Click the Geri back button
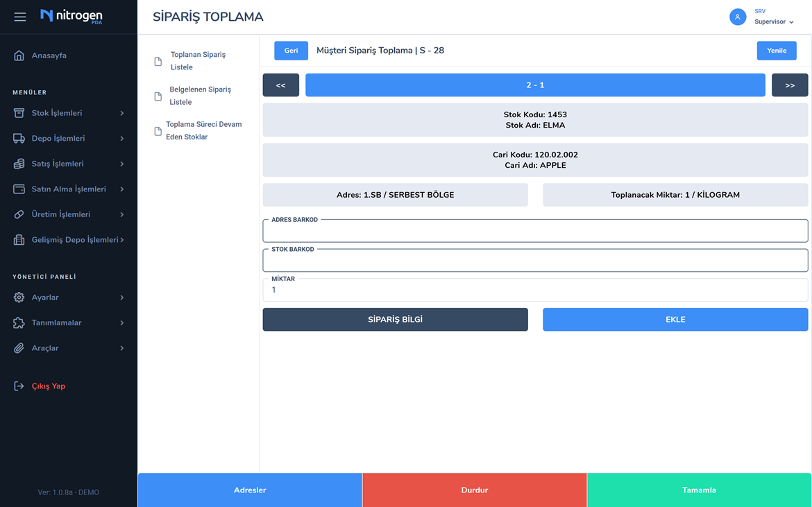The image size is (812, 507). tap(291, 51)
